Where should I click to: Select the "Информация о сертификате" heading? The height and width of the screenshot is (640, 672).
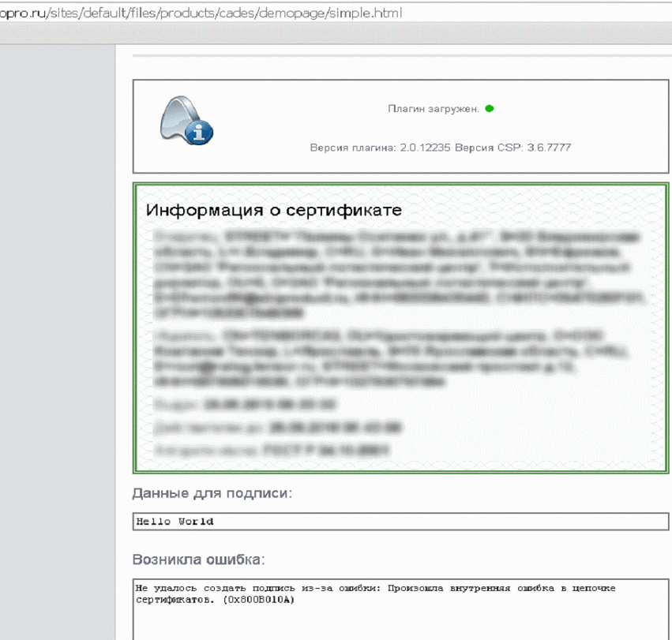[x=274, y=211]
